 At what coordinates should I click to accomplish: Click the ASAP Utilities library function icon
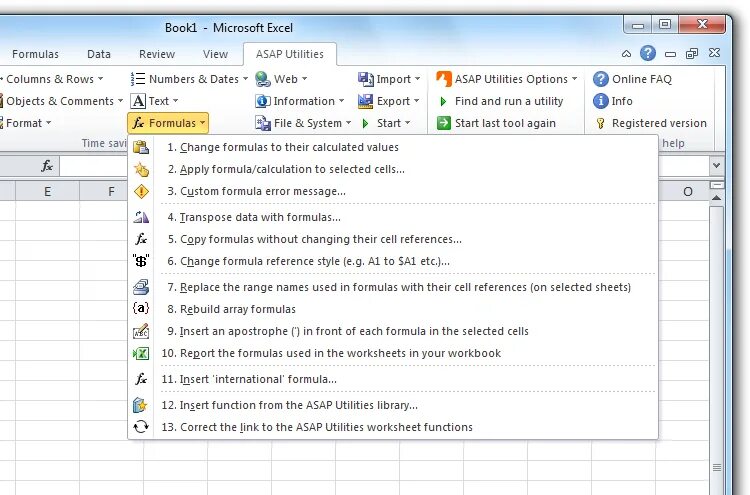click(x=140, y=405)
